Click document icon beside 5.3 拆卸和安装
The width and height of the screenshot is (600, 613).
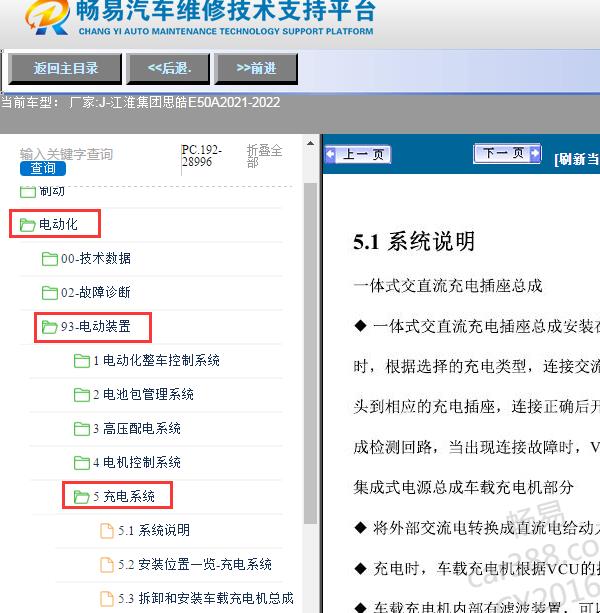pyautogui.click(x=107, y=599)
